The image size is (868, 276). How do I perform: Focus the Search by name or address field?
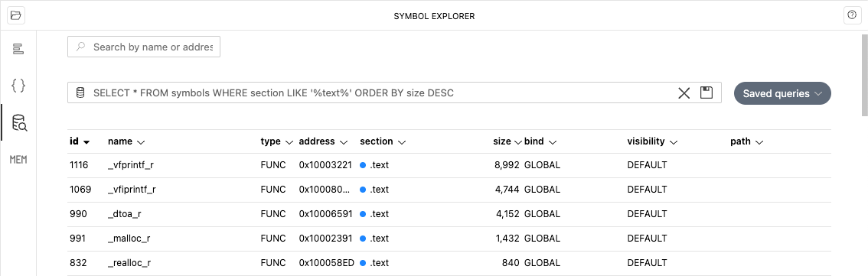point(144,47)
